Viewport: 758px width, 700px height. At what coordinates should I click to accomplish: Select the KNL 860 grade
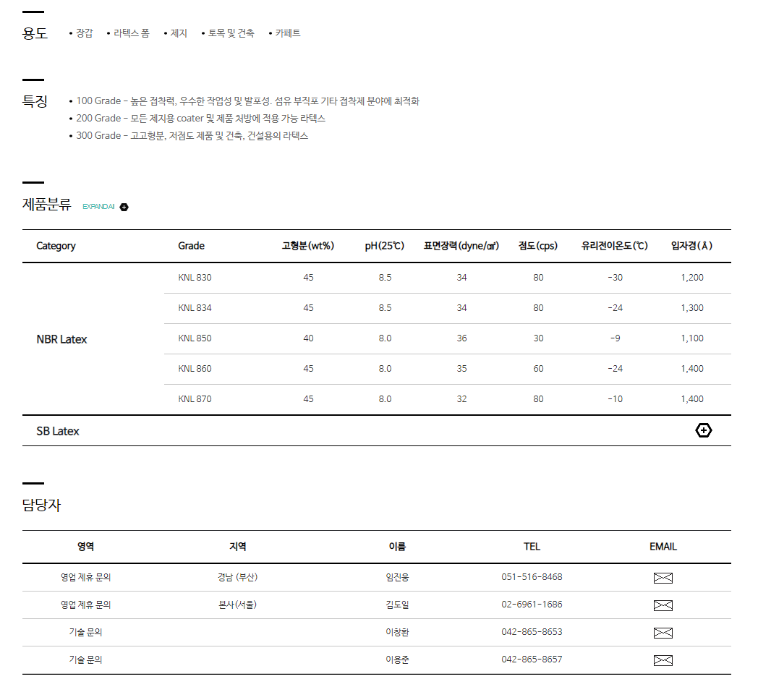click(x=195, y=369)
